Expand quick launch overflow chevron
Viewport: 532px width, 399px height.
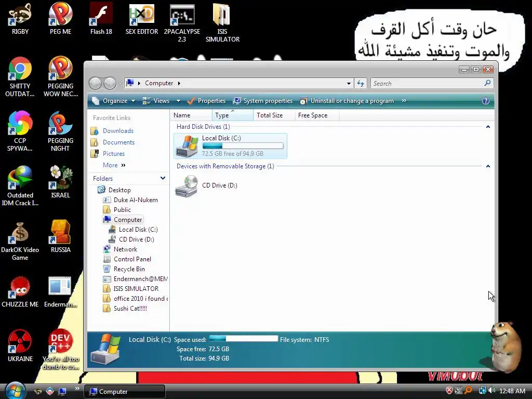point(77,389)
